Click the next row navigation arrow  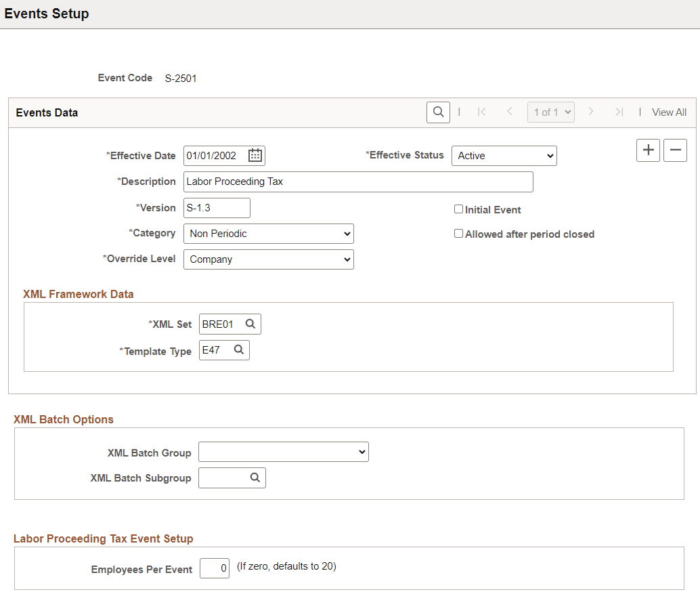592,112
